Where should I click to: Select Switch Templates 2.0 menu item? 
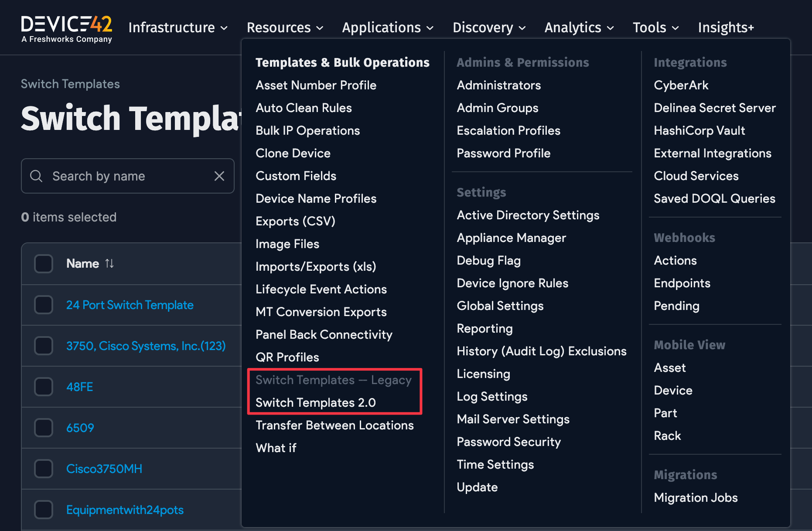[x=316, y=402]
